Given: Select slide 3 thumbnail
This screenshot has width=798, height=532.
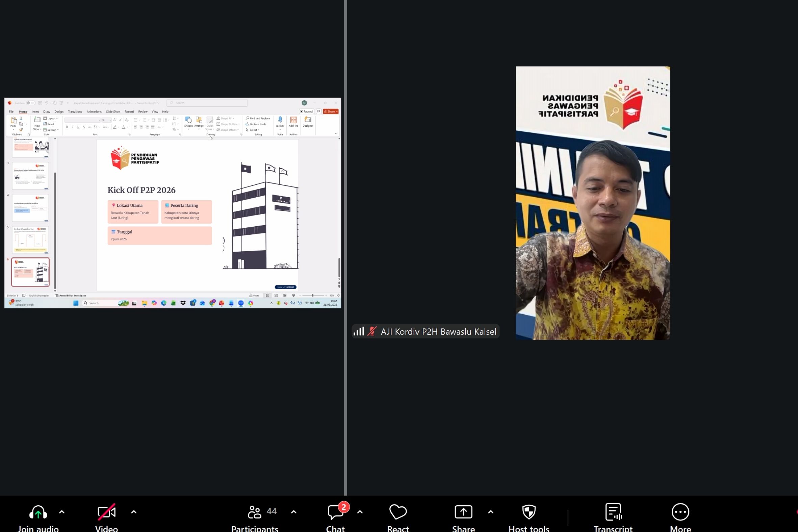Looking at the screenshot, I should [30, 176].
